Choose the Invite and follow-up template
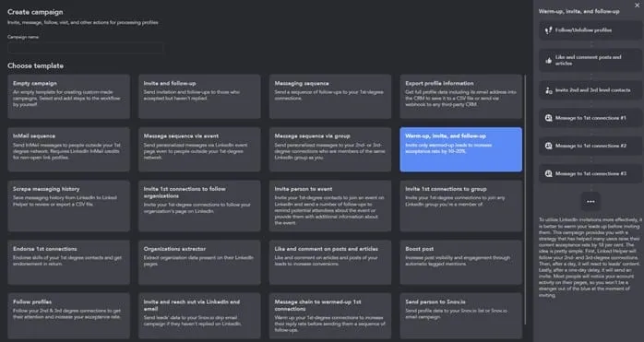Image resolution: width=644 pixels, height=342 pixels. tap(199, 97)
